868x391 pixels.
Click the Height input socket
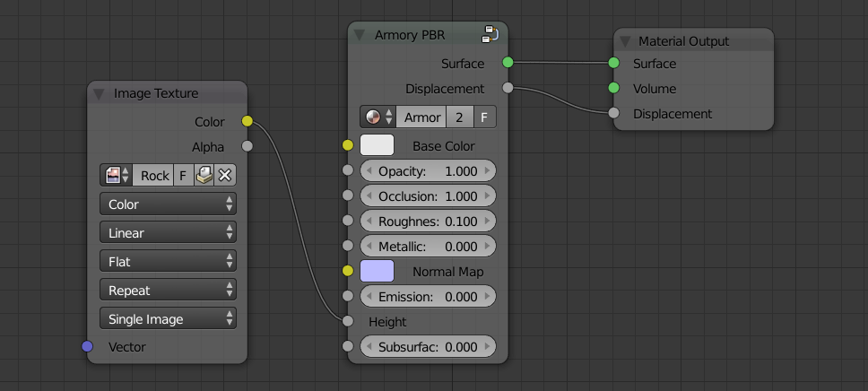[348, 321]
